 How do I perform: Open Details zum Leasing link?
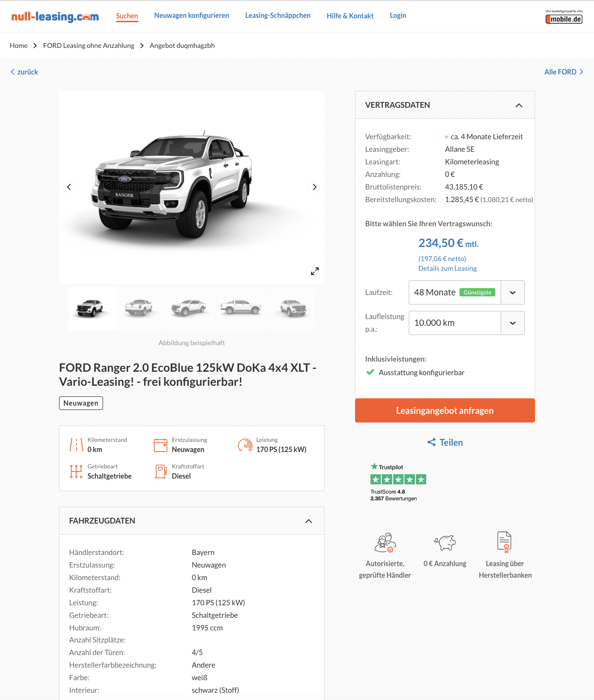point(447,268)
